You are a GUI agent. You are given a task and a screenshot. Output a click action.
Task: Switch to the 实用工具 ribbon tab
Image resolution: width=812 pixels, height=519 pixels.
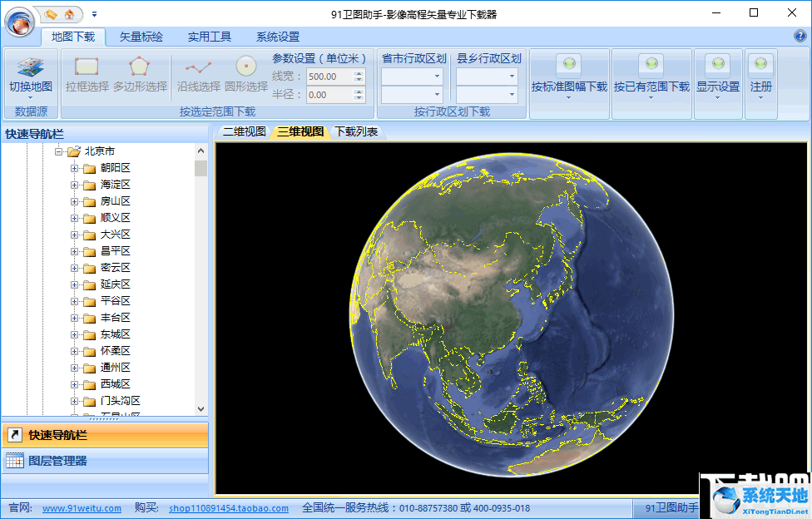click(x=209, y=37)
